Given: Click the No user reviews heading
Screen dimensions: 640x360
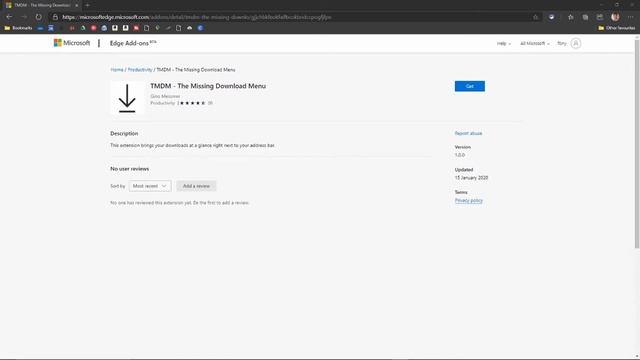Looking at the screenshot, I should click(x=129, y=169).
